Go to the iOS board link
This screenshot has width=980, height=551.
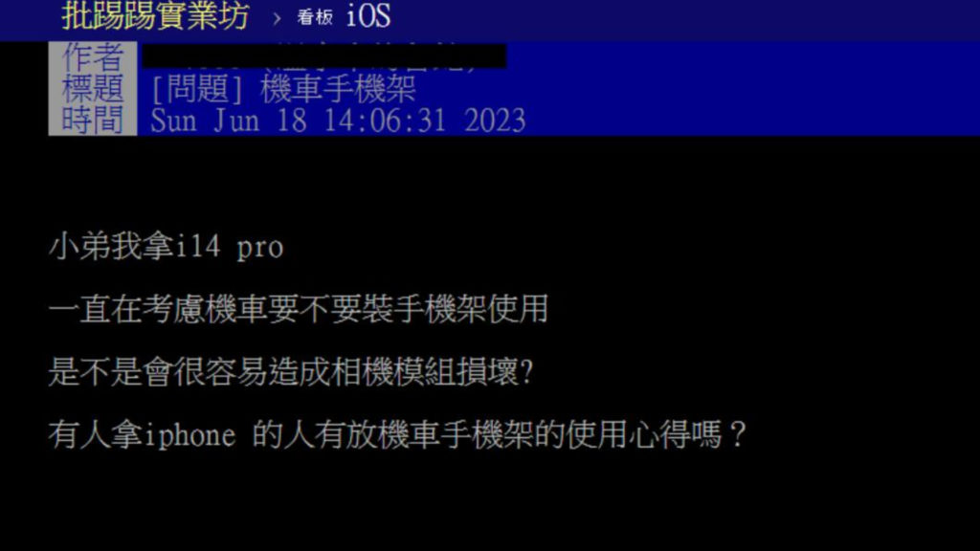point(368,15)
